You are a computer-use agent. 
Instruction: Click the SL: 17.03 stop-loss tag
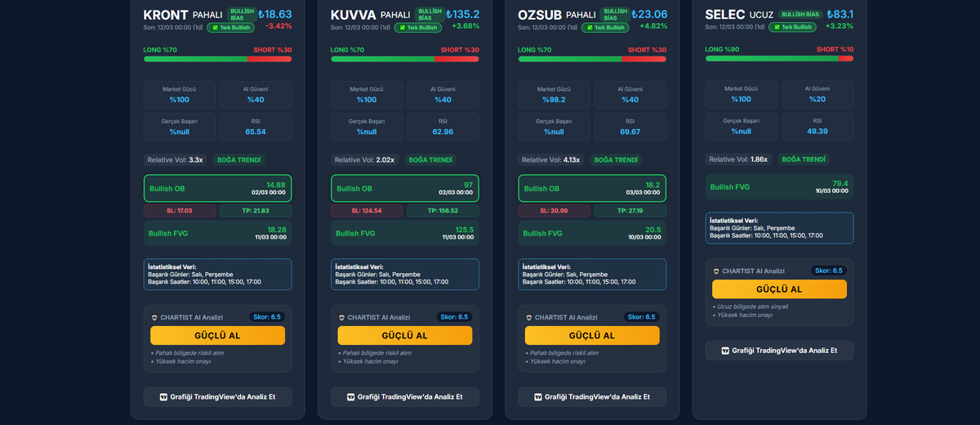pos(180,211)
